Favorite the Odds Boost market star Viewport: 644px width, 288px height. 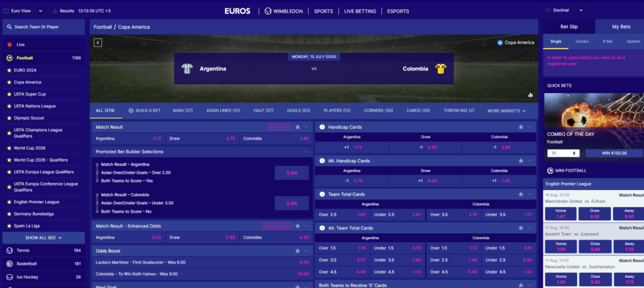click(297, 251)
